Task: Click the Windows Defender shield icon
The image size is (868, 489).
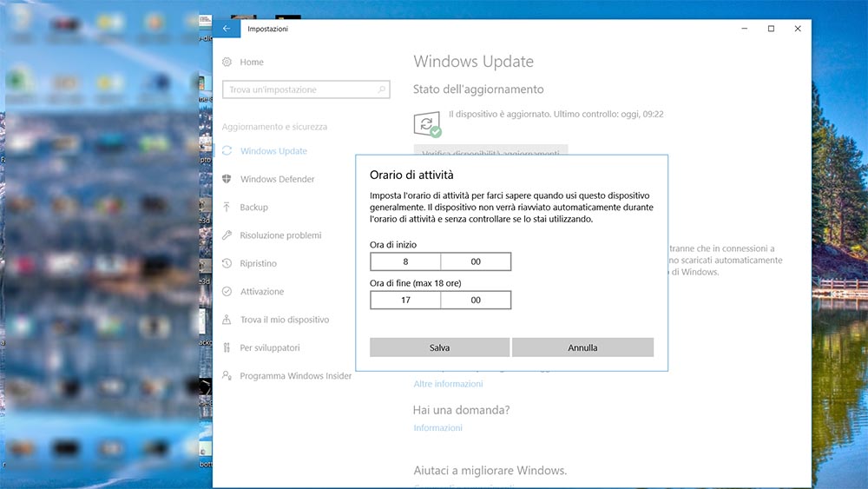Action: [x=227, y=179]
